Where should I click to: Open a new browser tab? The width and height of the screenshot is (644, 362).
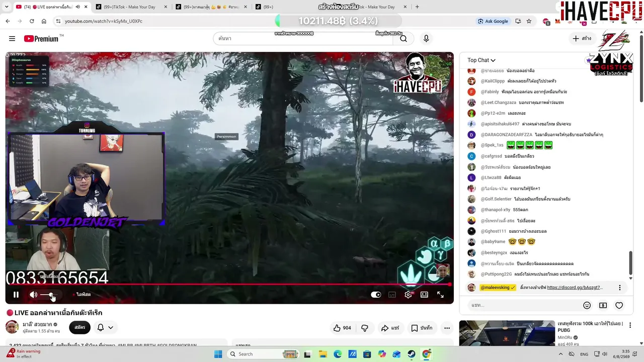tap(417, 7)
